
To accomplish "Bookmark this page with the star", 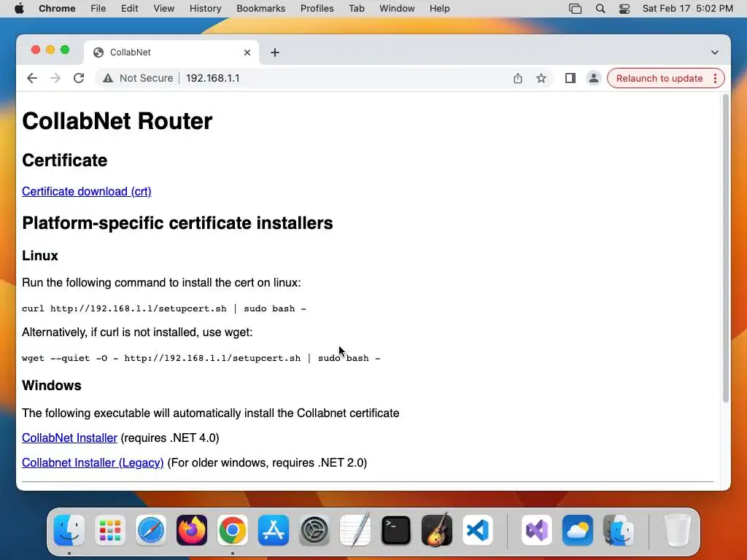I will [541, 78].
